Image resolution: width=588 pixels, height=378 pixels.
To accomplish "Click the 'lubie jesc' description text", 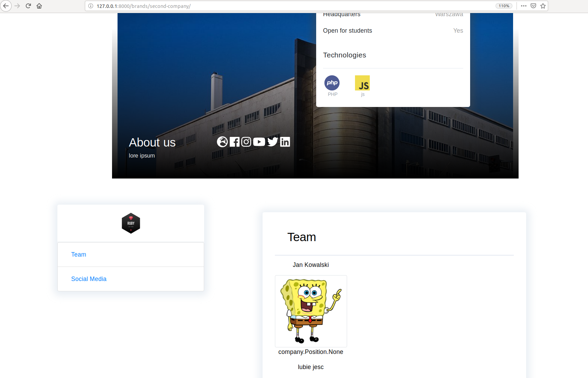I will click(311, 367).
